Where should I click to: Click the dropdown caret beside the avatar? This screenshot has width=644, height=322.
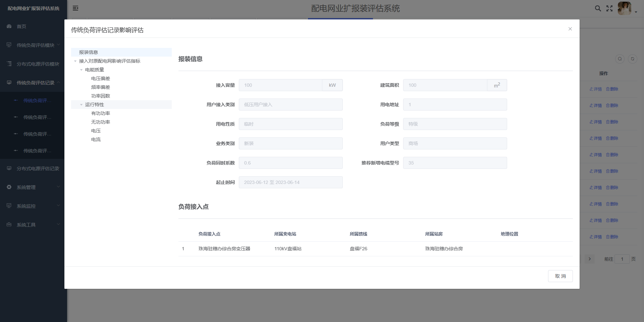point(636,12)
